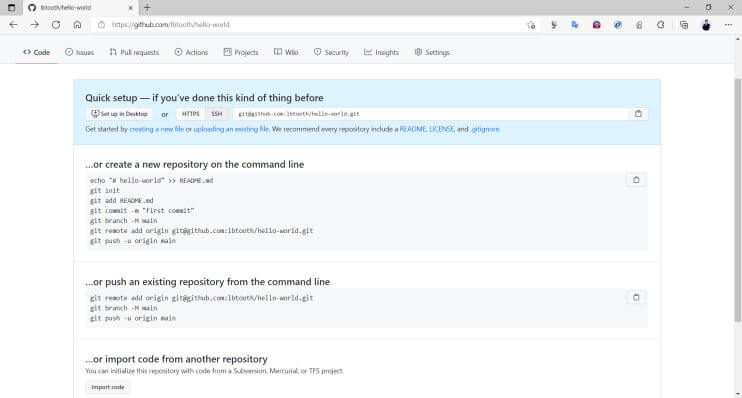Open the Collections toolbar icon
Viewport: 742px width, 398px height.
684,25
